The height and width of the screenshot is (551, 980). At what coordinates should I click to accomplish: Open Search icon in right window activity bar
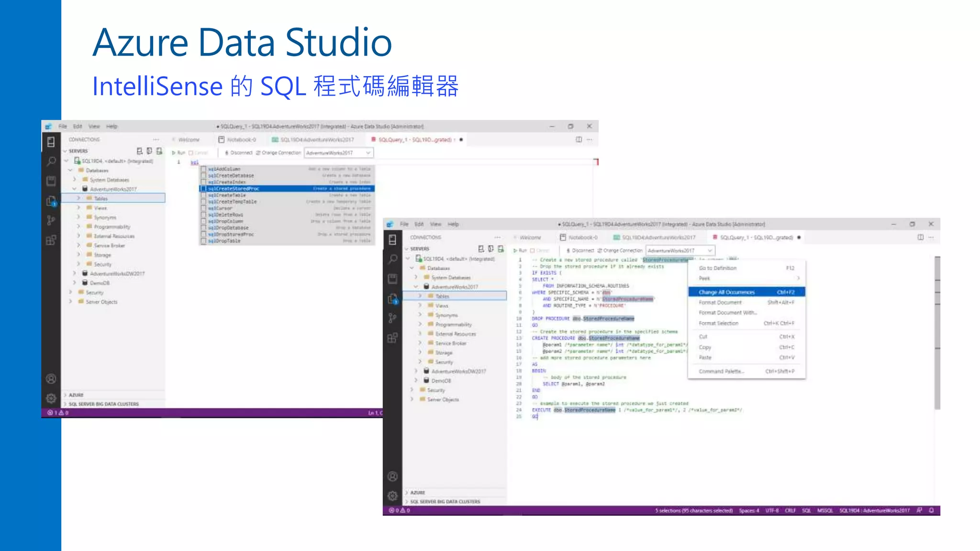pos(392,259)
